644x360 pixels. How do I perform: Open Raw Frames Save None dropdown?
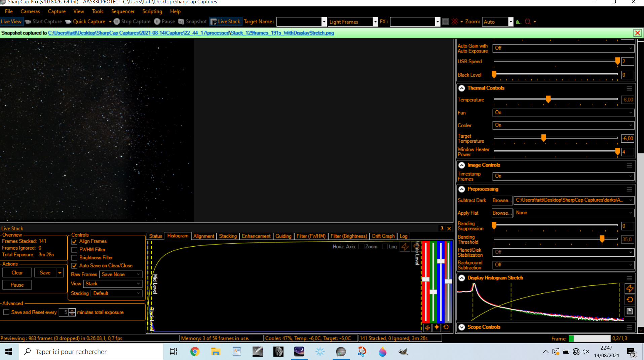[x=121, y=275]
